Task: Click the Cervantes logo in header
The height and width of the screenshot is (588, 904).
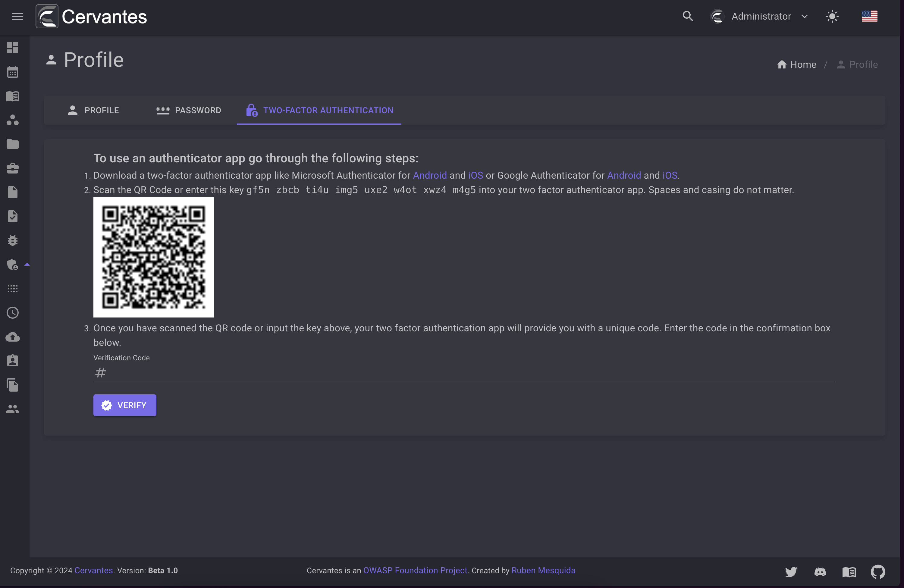Action: [x=92, y=16]
